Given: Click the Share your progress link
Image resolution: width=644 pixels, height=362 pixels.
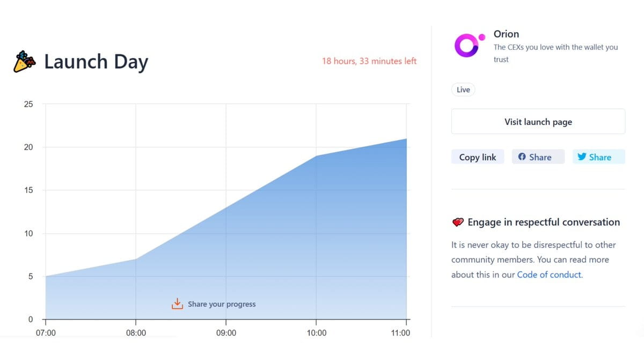Looking at the screenshot, I should pyautogui.click(x=222, y=304).
